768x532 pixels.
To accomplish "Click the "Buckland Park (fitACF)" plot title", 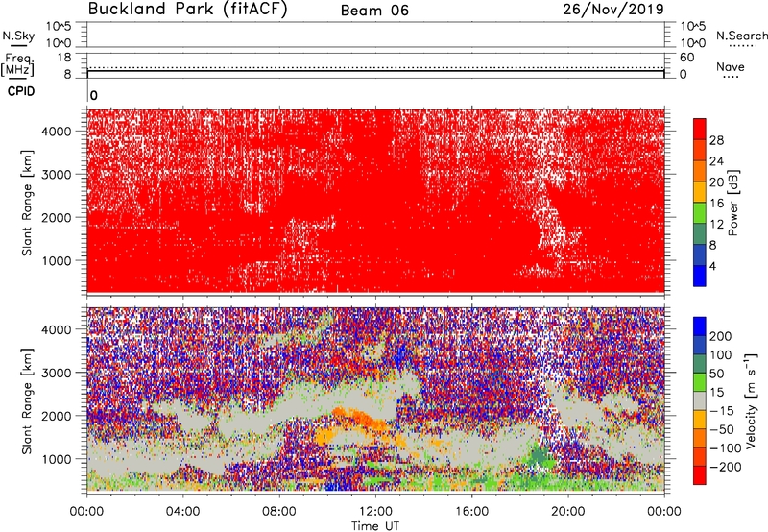I will [187, 10].
